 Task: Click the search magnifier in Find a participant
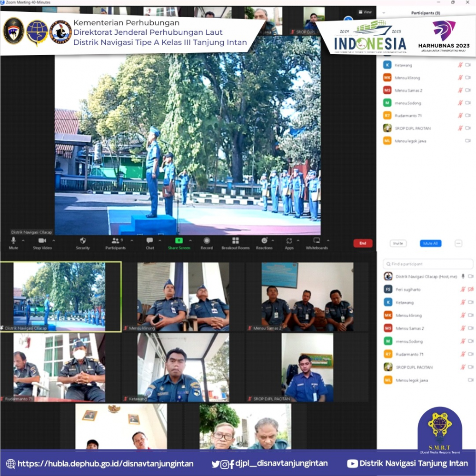388,264
